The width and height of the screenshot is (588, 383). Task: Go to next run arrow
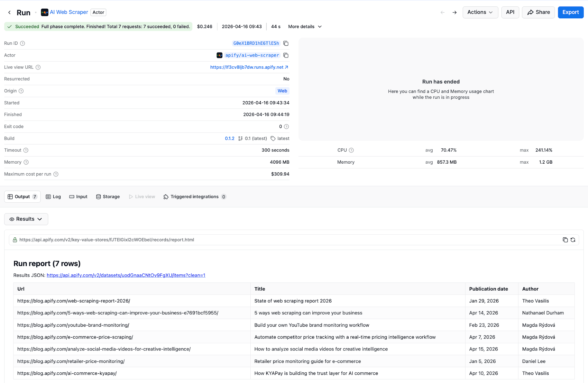[x=454, y=12]
